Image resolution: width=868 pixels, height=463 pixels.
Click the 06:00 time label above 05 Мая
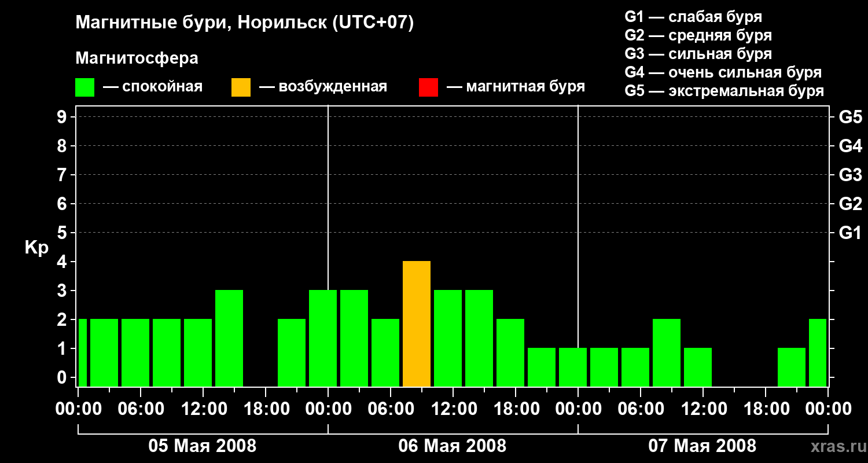141,409
